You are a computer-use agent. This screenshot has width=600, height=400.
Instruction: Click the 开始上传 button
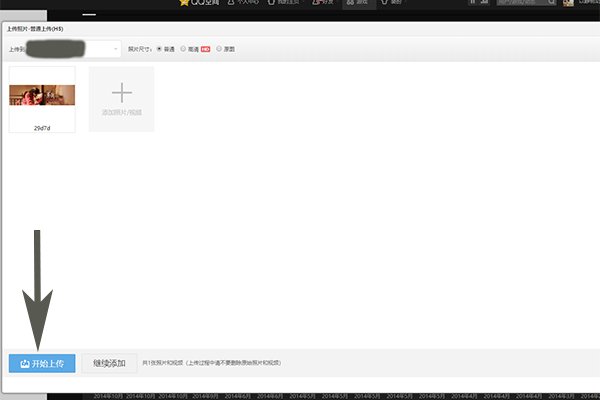tap(42, 363)
